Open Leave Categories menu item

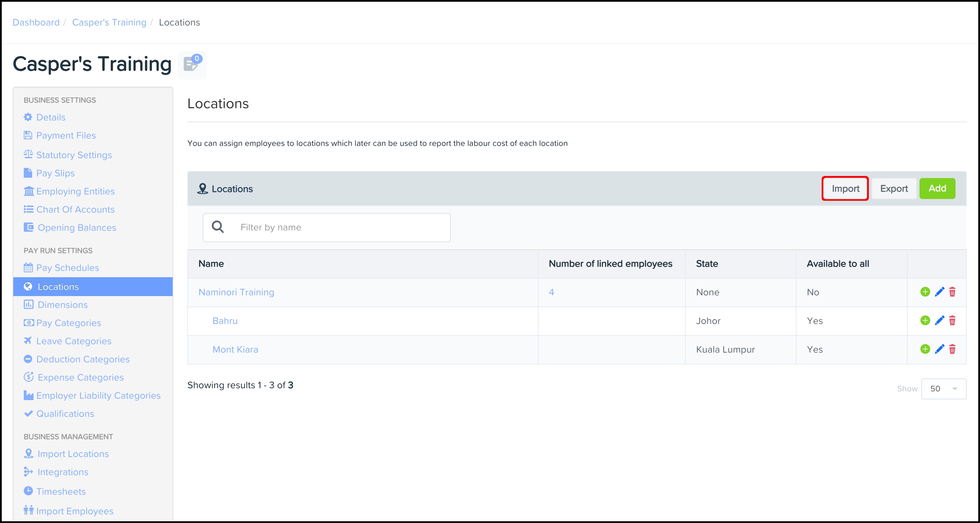click(x=73, y=341)
